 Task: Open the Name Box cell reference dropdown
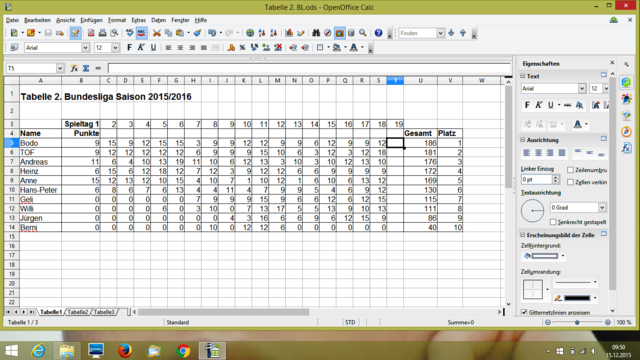[60, 69]
